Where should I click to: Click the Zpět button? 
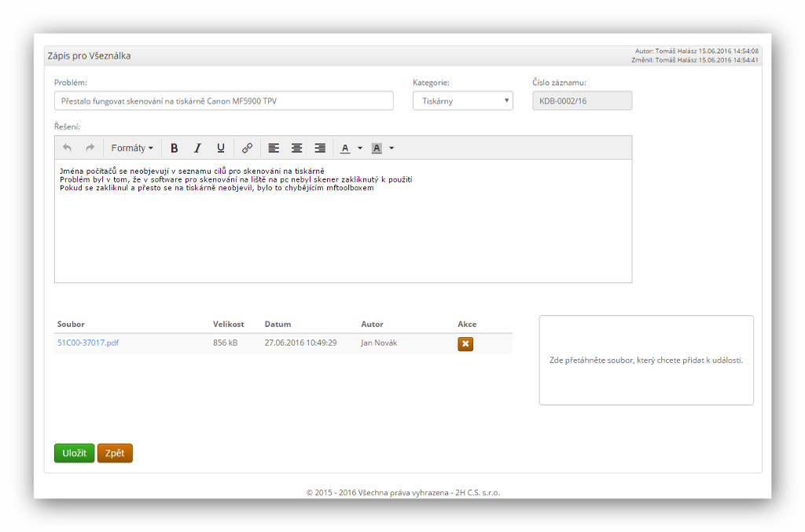[x=115, y=453]
